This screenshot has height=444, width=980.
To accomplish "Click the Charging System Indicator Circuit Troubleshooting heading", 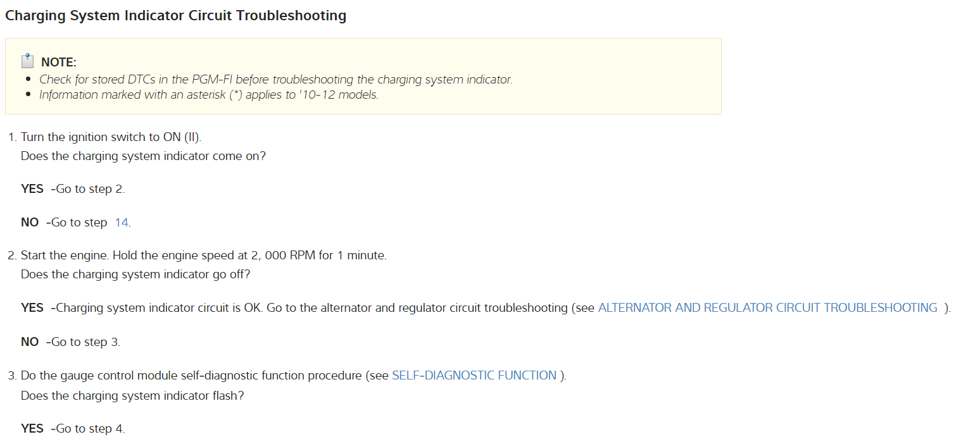I will [x=175, y=16].
